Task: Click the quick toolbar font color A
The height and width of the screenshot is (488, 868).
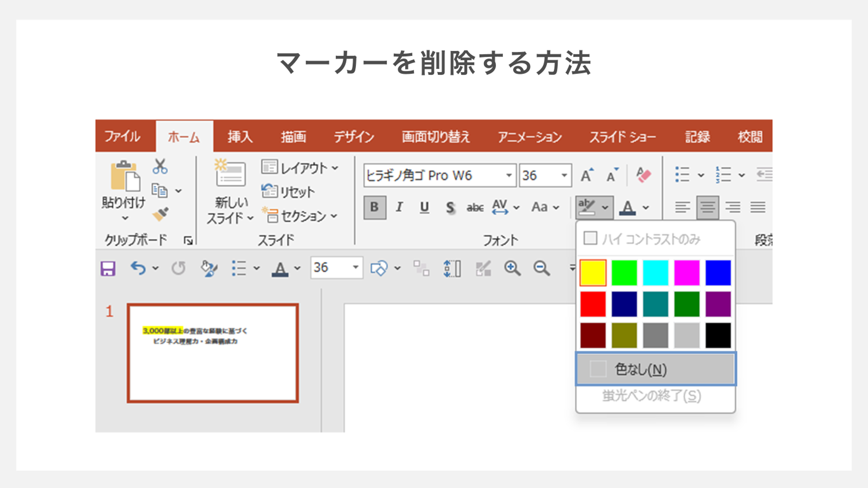Action: (280, 269)
